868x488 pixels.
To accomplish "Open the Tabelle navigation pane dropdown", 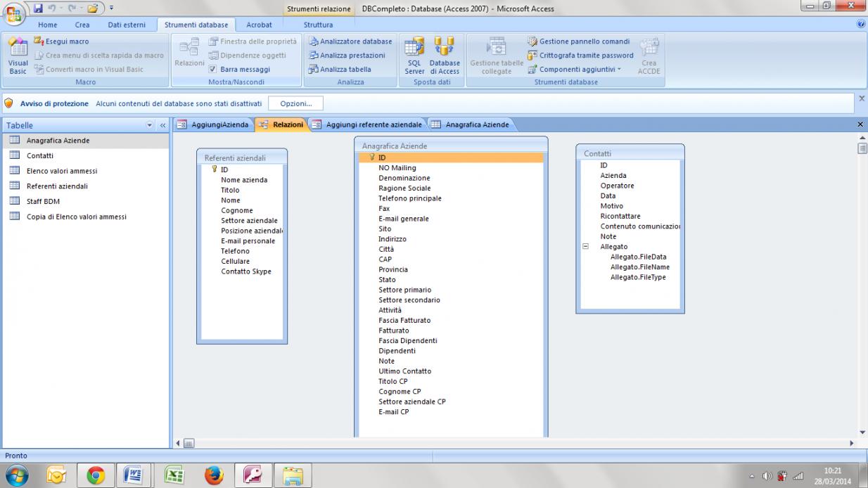I will click(149, 125).
